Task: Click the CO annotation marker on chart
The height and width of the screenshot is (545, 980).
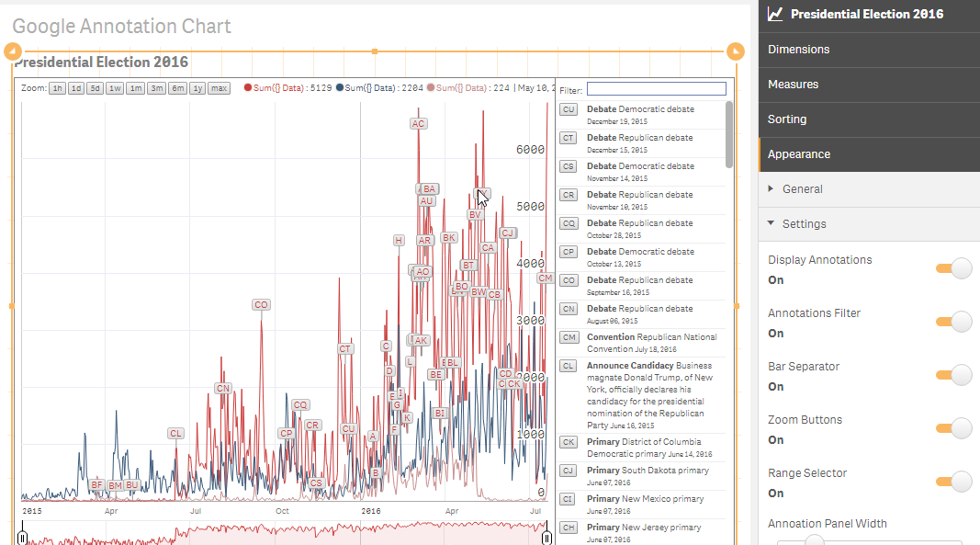Action: coord(261,305)
